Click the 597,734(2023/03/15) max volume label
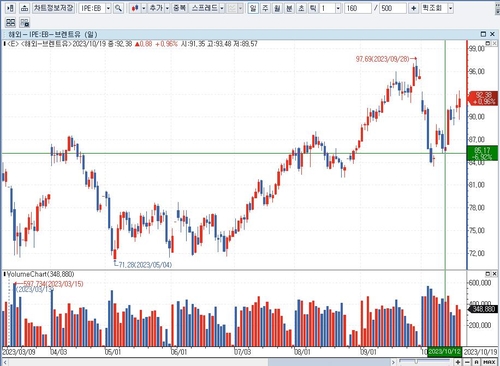 coord(53,284)
